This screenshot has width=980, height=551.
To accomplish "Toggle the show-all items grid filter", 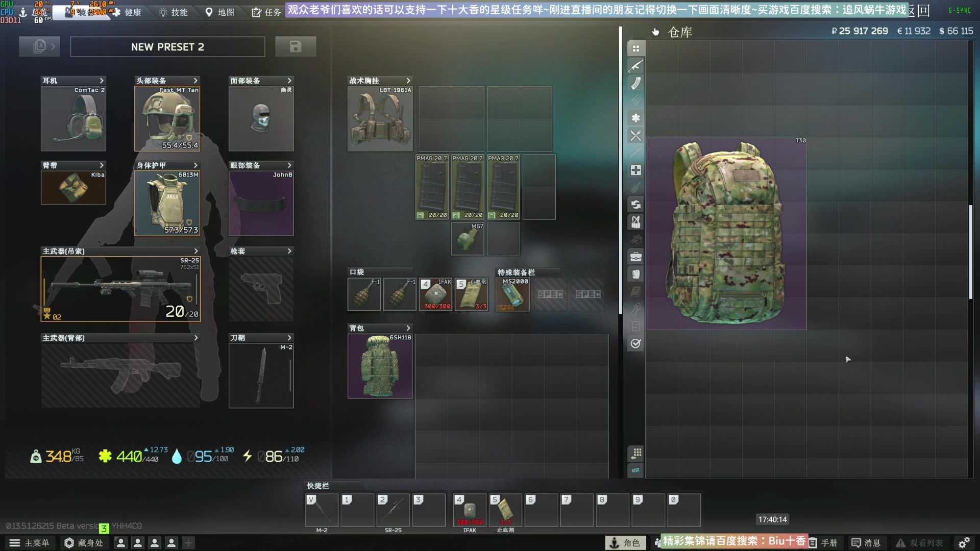I will click(x=635, y=48).
